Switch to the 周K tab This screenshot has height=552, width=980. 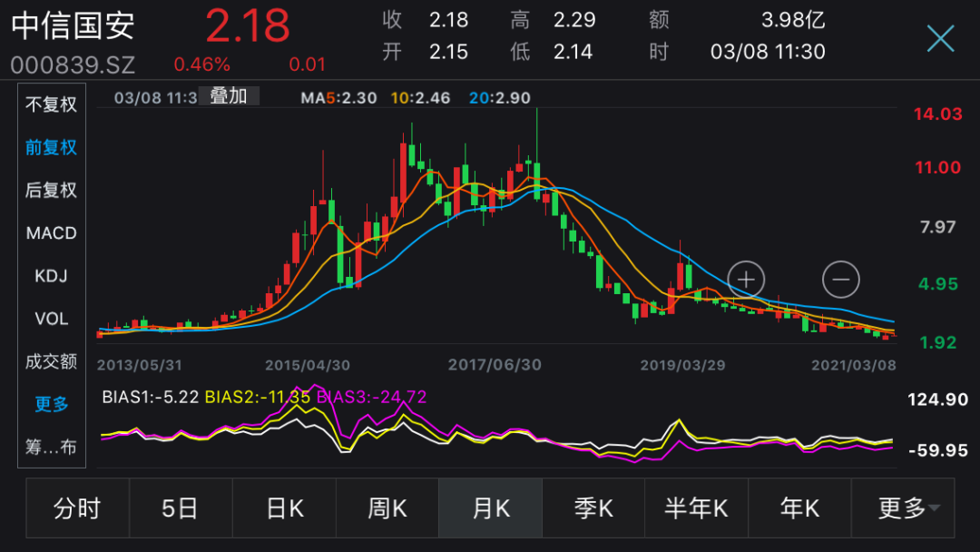click(x=387, y=508)
